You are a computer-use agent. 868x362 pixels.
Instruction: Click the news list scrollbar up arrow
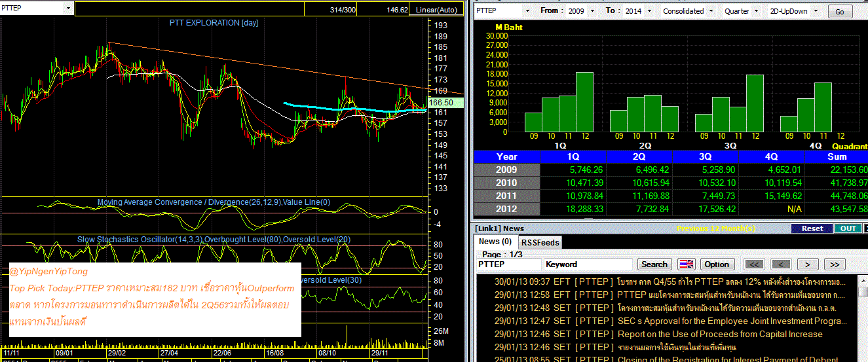863,280
